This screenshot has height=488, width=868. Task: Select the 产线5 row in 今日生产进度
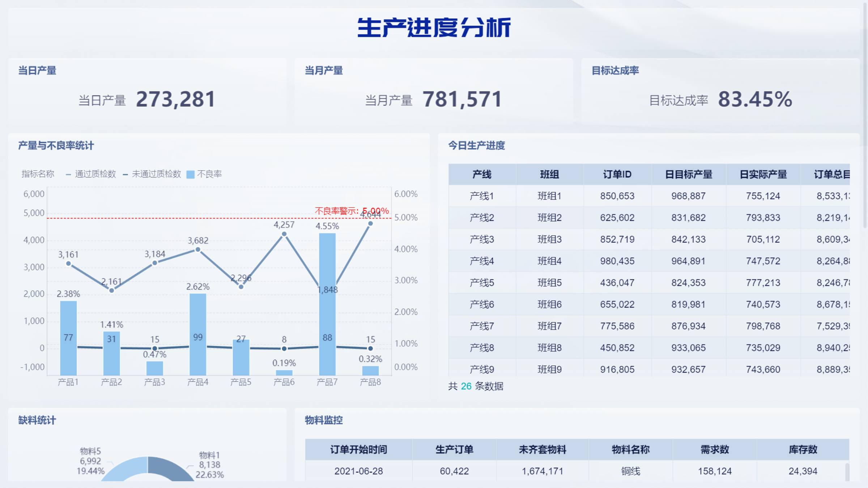click(615, 283)
